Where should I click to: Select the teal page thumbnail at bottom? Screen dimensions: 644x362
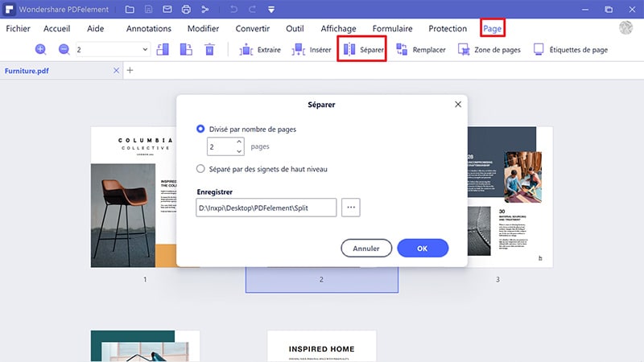point(145,346)
